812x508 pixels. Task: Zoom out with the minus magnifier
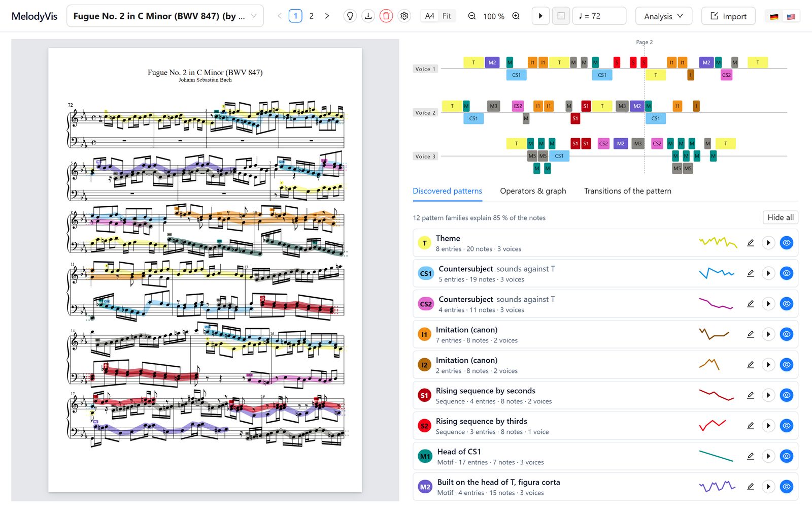[472, 16]
